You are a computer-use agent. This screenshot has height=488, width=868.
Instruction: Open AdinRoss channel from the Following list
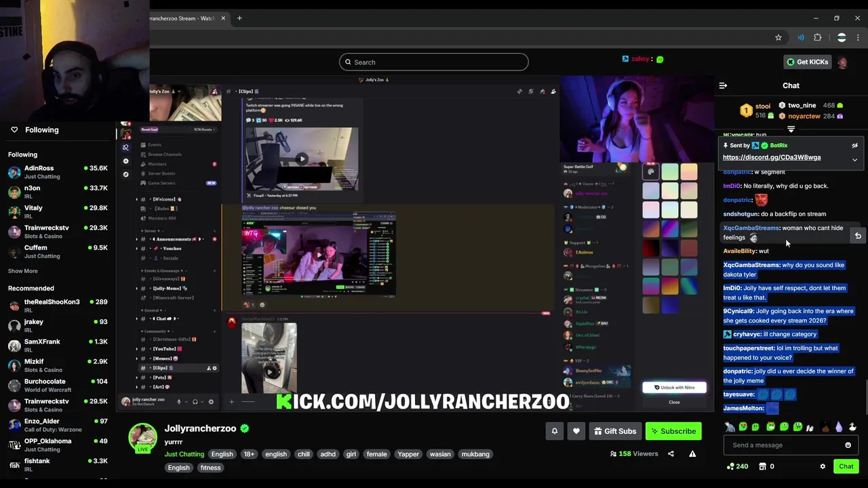point(58,172)
